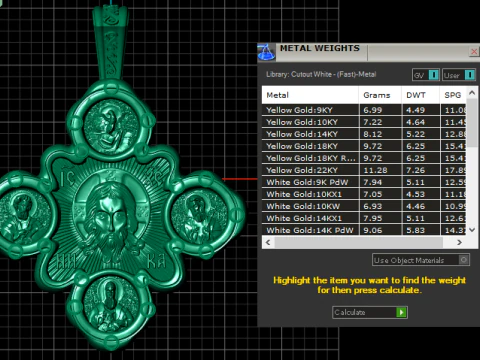Toggle Use Object Materials option
Screen dimensions: 480x360
point(421,260)
